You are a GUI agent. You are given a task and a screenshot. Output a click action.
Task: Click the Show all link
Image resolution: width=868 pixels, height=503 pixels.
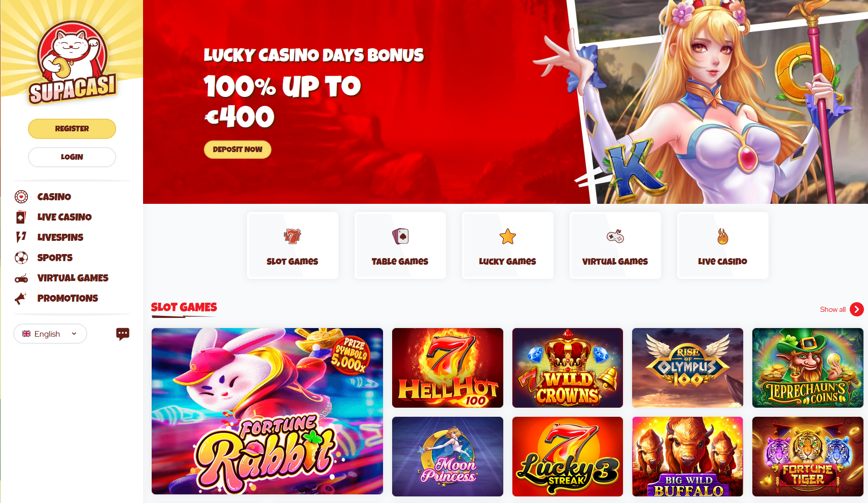point(832,309)
